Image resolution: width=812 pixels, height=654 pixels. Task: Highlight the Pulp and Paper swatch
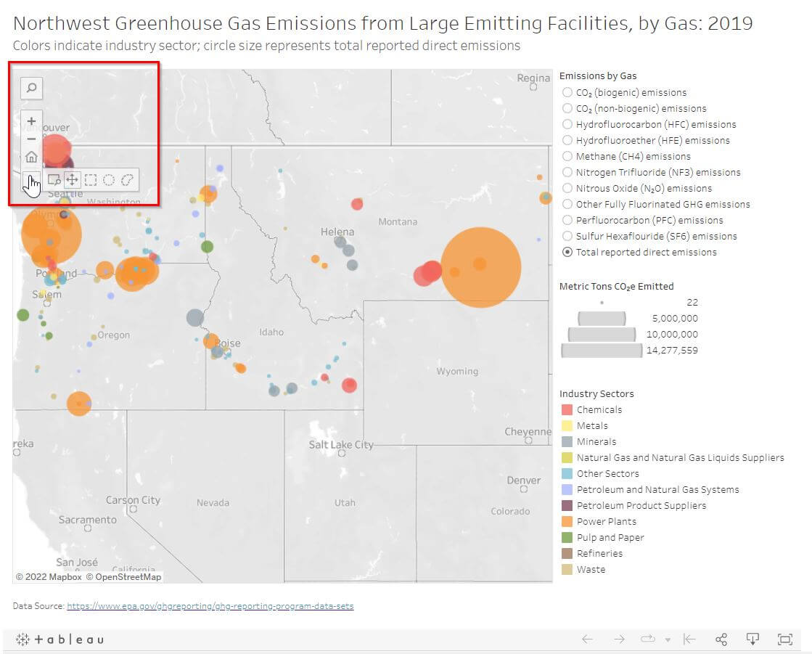coord(567,537)
